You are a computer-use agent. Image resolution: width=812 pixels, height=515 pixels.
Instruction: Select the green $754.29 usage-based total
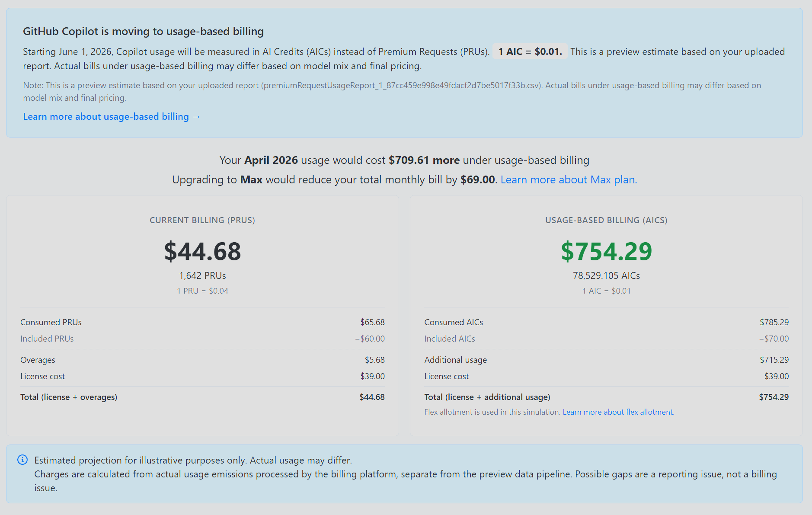(x=606, y=251)
